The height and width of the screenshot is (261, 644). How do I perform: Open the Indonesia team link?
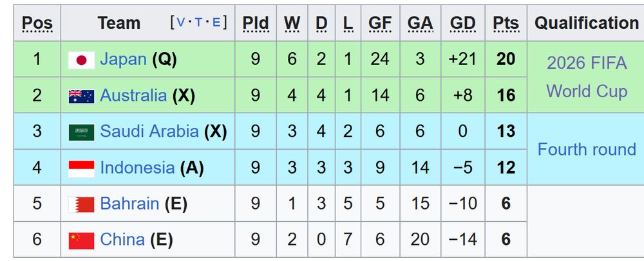[137, 167]
